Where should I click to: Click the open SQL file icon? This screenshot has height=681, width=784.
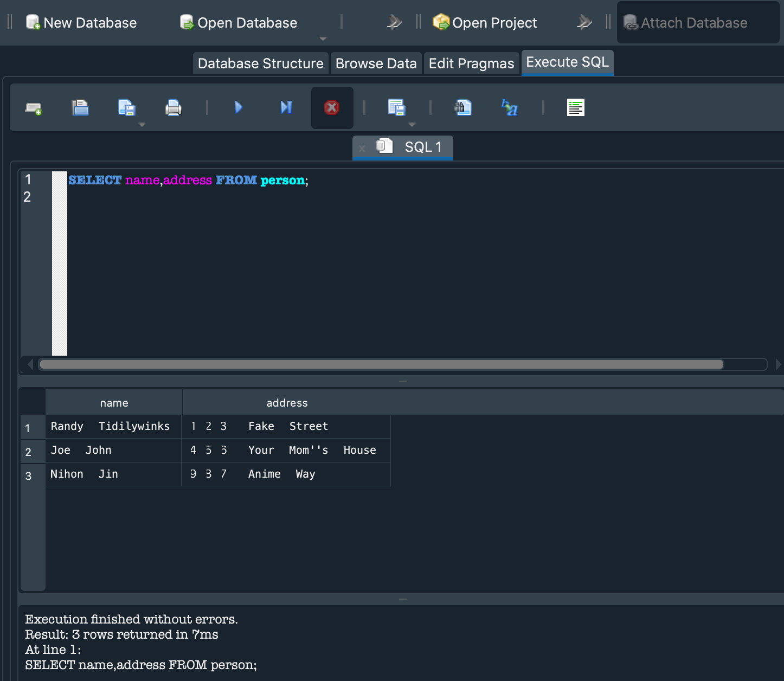tap(80, 107)
